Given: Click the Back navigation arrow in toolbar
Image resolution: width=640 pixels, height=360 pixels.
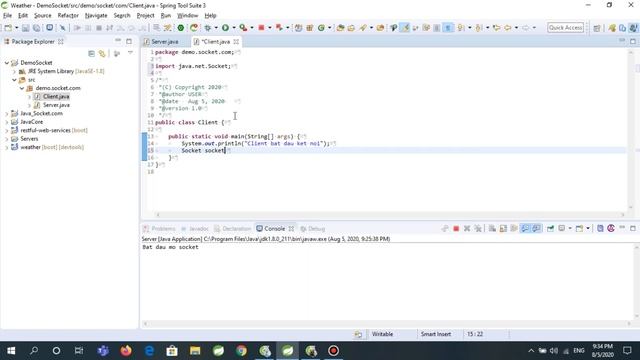Looking at the screenshot, I should 507,28.
